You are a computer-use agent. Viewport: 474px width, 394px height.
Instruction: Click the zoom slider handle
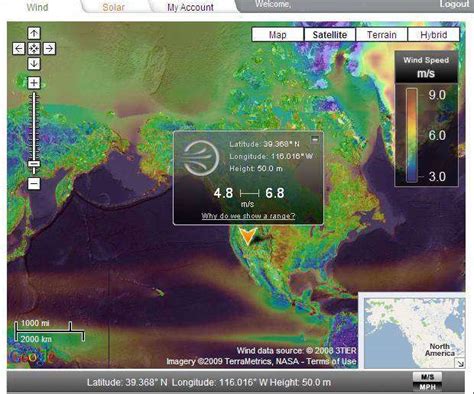click(x=34, y=164)
